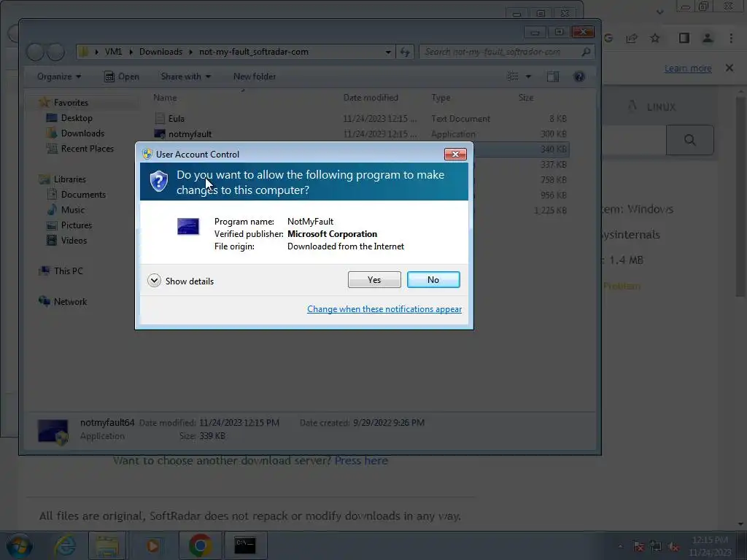Screen dimensions: 747x560
Task: Select Pictures library in navigation pane
Action: point(76,225)
